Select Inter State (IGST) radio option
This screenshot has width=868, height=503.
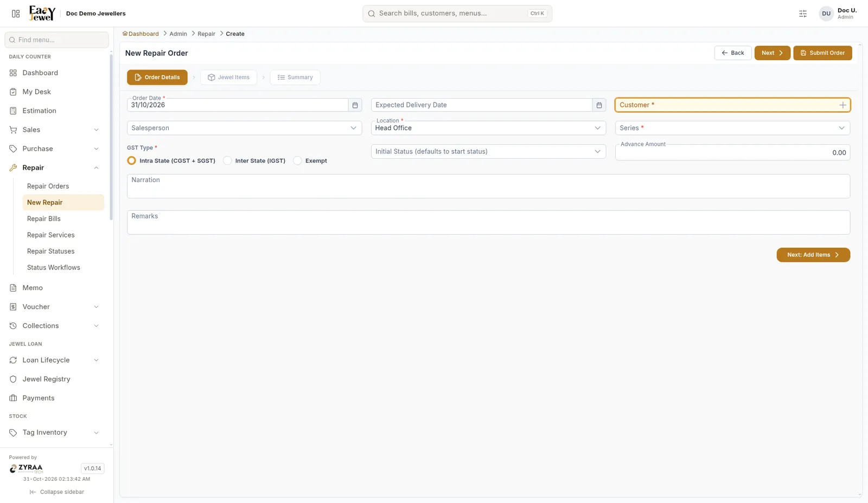(227, 160)
